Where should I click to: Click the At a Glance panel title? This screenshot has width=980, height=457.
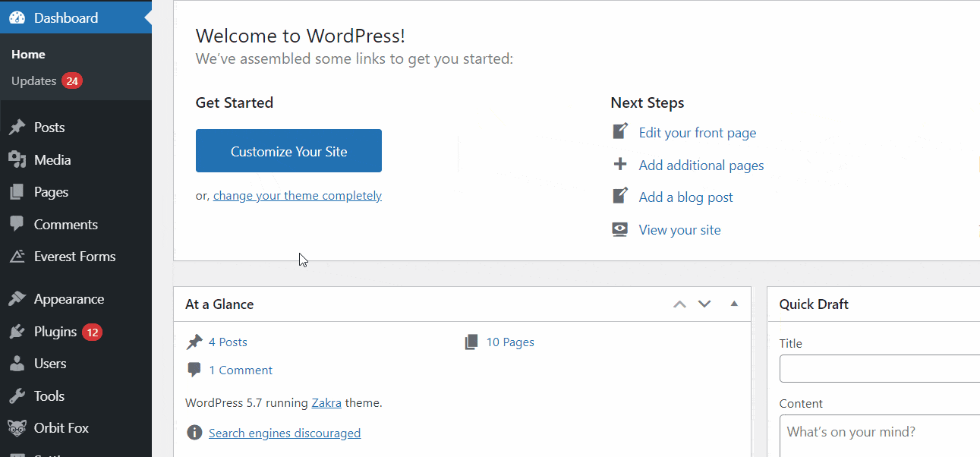219,304
